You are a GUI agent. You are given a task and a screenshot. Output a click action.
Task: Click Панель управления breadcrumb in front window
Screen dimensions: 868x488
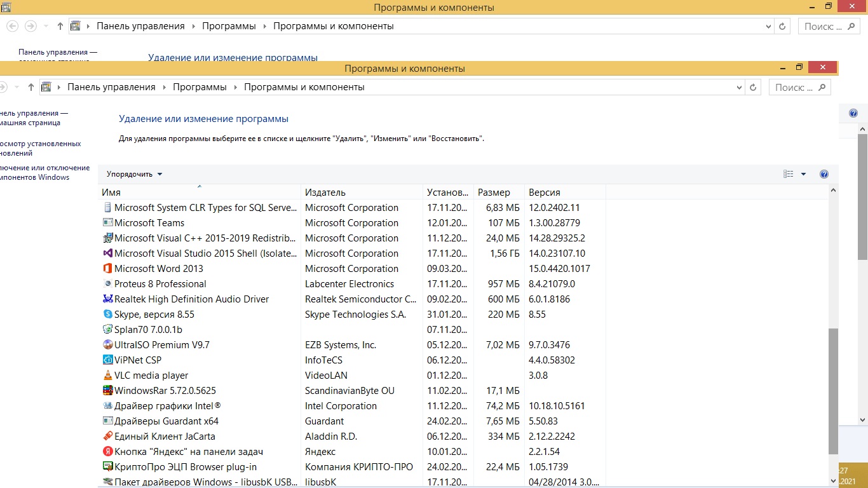[x=111, y=87]
